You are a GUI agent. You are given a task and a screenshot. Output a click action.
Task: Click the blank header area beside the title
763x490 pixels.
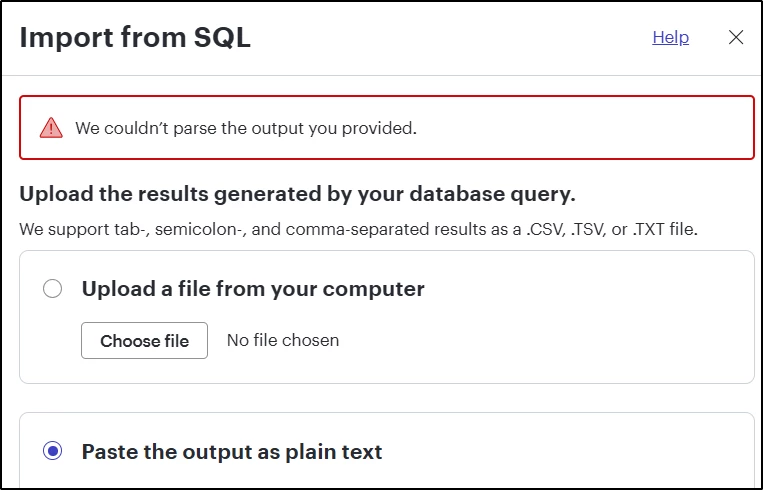450,38
